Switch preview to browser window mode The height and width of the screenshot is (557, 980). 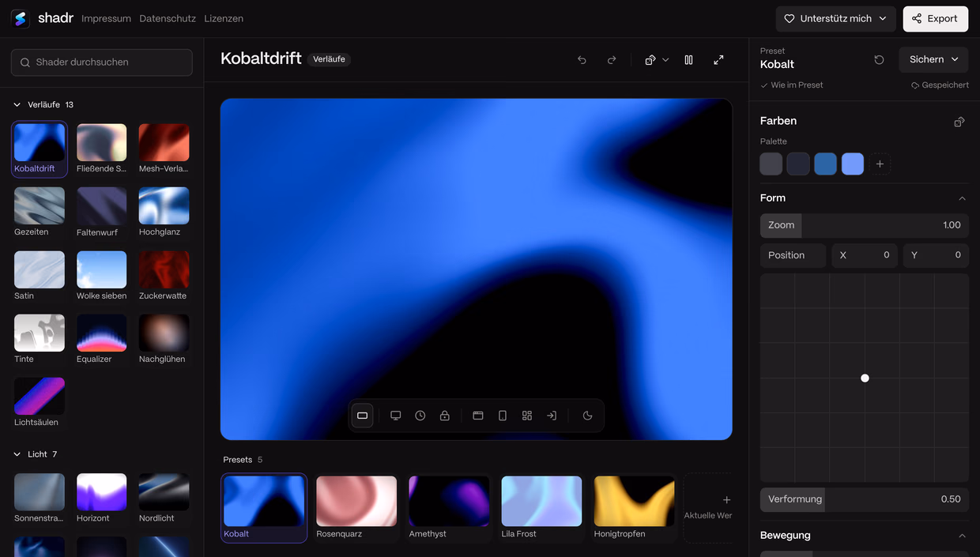[x=478, y=416]
